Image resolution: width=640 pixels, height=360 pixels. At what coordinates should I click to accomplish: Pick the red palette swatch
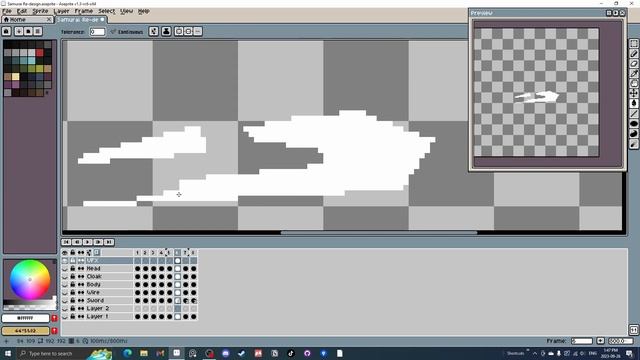point(40,53)
